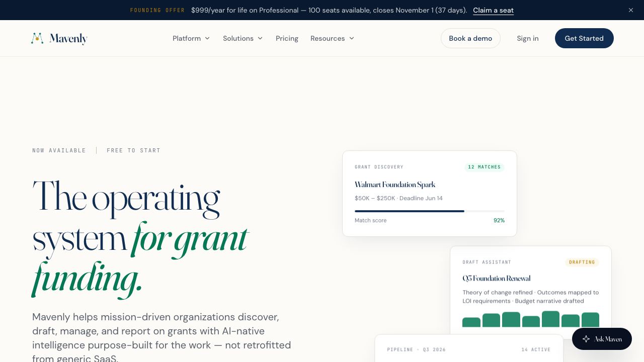Expand the Resources menu chevron
Viewport: 644px width, 362px height.
(352, 38)
